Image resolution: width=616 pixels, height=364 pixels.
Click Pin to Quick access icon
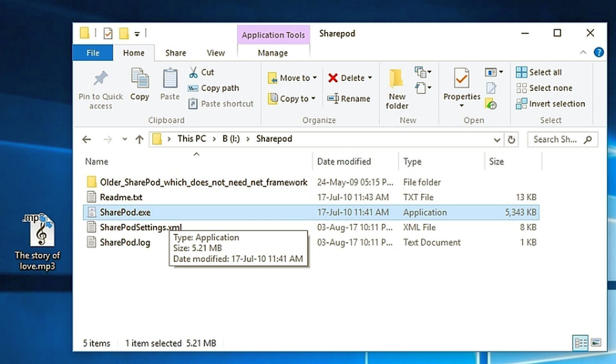(x=101, y=78)
